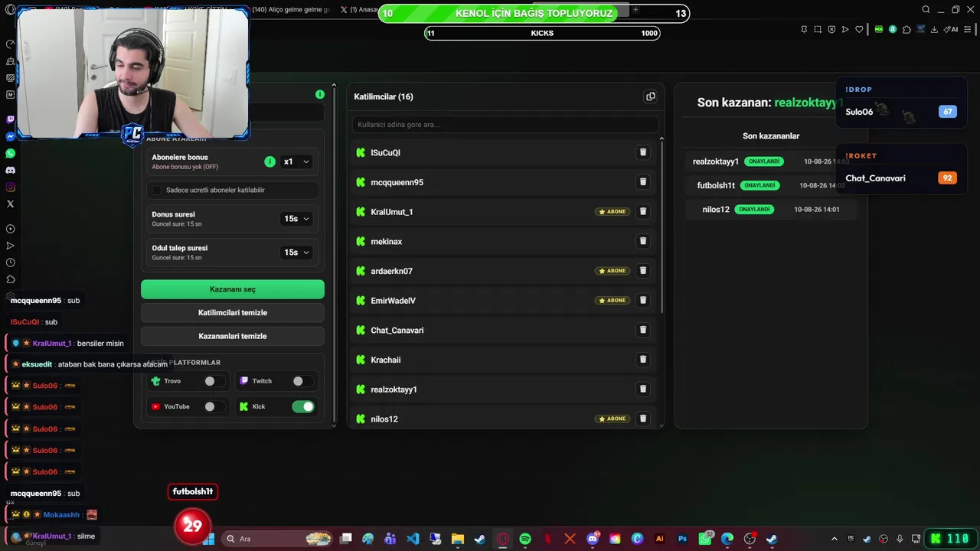Delete participant ISuCuQI from the list
The width and height of the screenshot is (980, 551).
pyautogui.click(x=643, y=152)
